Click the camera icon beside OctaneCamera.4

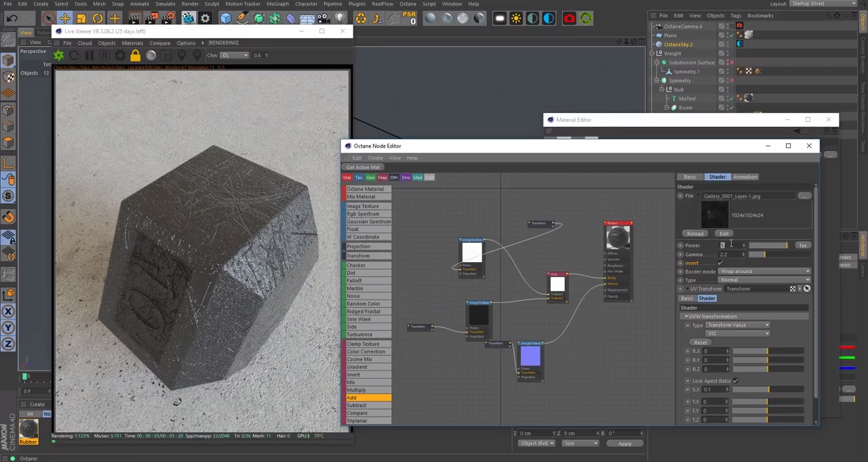click(x=738, y=26)
